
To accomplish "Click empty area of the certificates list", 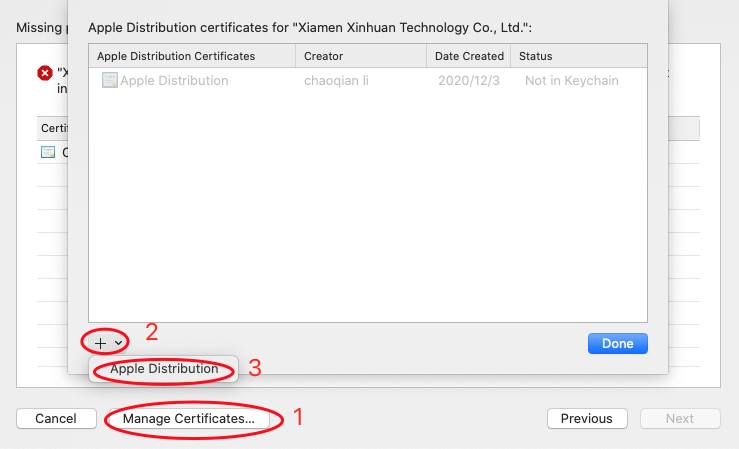I will [x=368, y=207].
